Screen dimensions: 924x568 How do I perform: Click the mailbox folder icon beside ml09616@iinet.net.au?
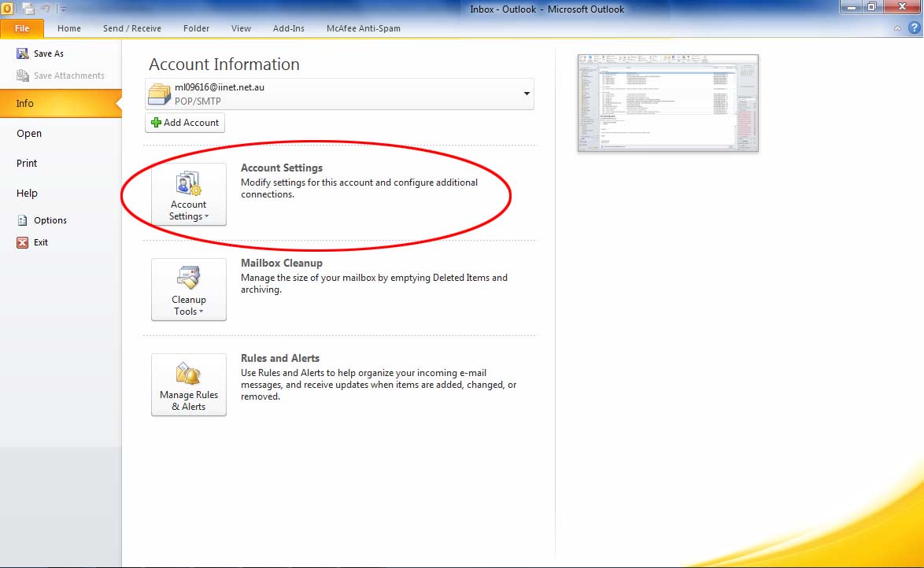[159, 94]
